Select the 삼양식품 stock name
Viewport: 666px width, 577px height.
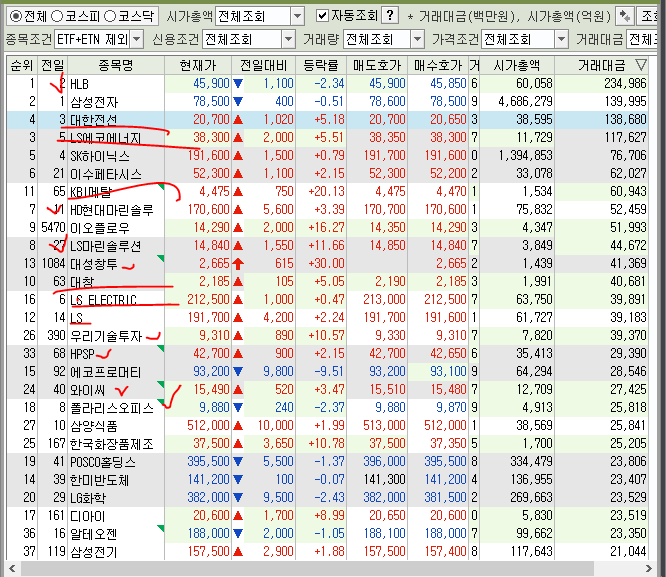click(x=94, y=426)
